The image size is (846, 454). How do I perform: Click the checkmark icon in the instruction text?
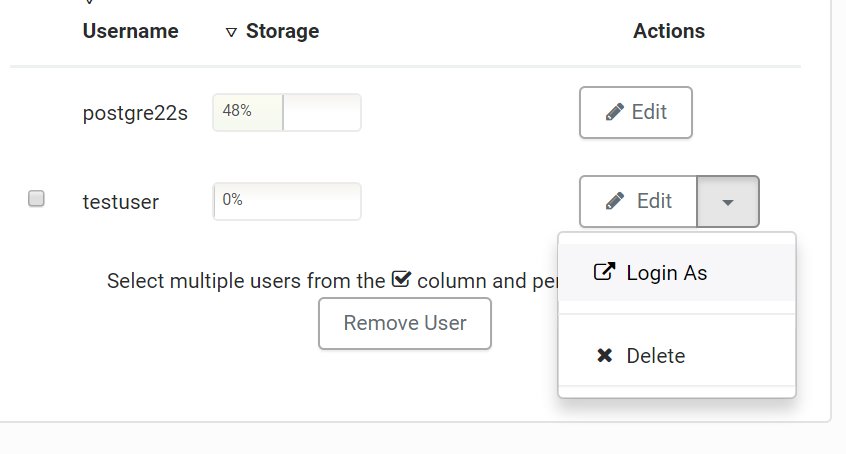click(x=401, y=279)
